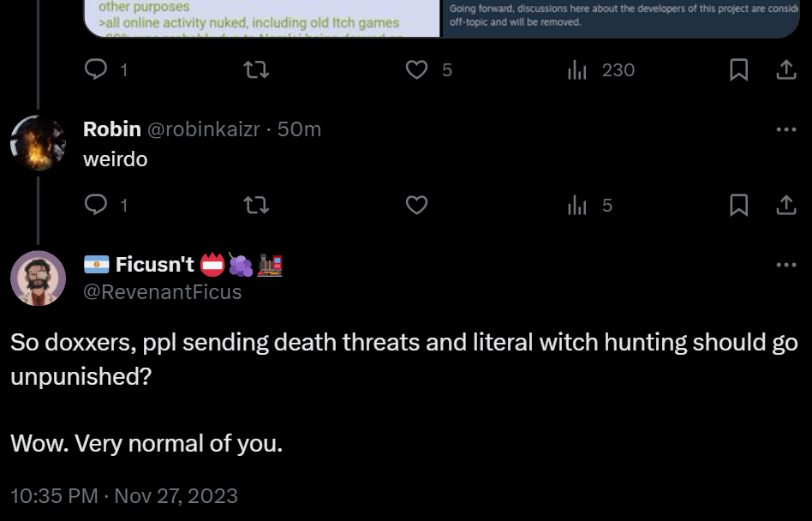This screenshot has height=521, width=812.
Task: Open more options for Ficusn't's tweet
Action: [785, 265]
